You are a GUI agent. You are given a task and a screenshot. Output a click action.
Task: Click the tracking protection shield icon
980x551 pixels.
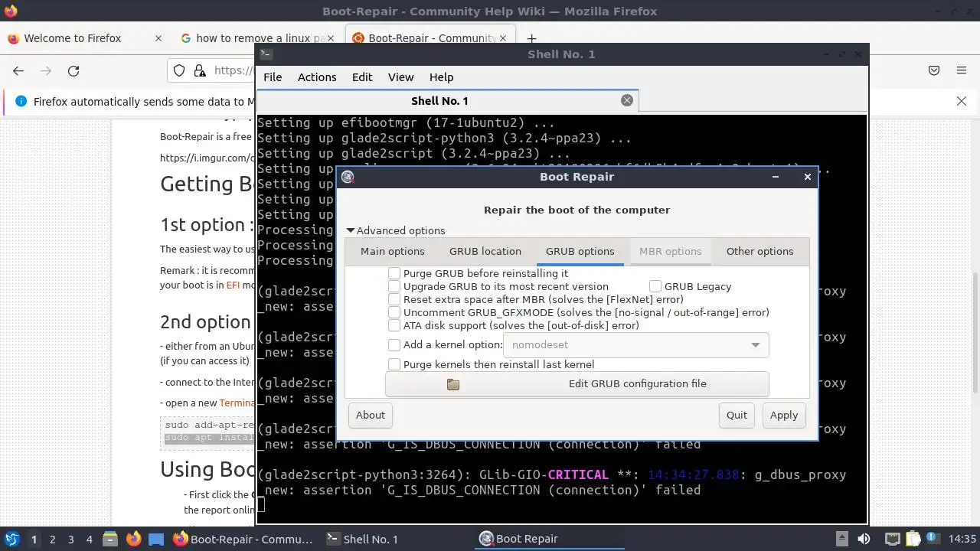(179, 70)
